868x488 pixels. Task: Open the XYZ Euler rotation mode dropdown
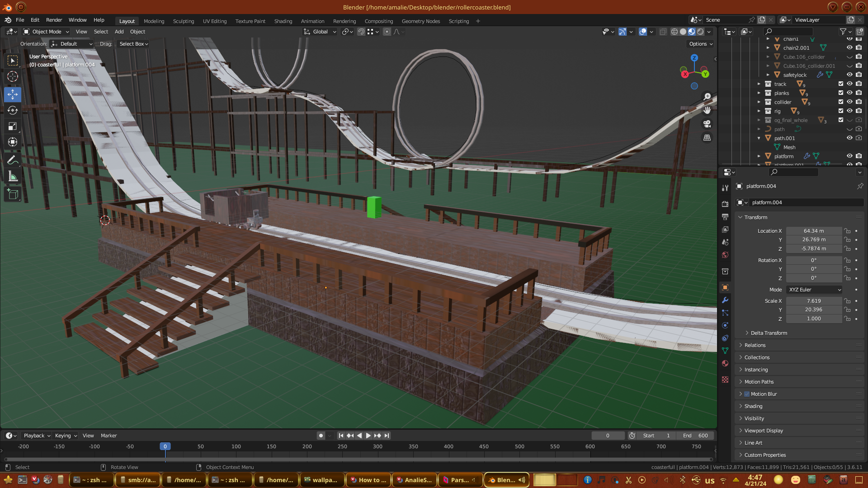[814, 290]
